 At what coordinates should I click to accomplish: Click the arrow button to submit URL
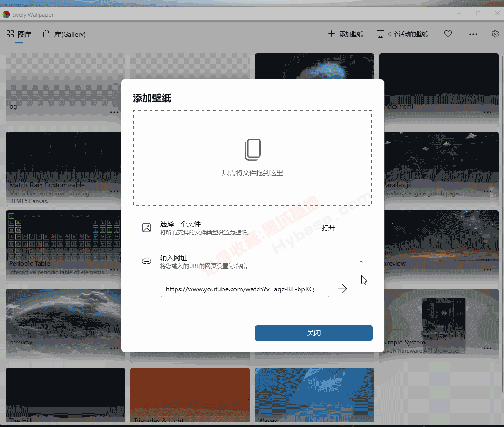click(342, 289)
